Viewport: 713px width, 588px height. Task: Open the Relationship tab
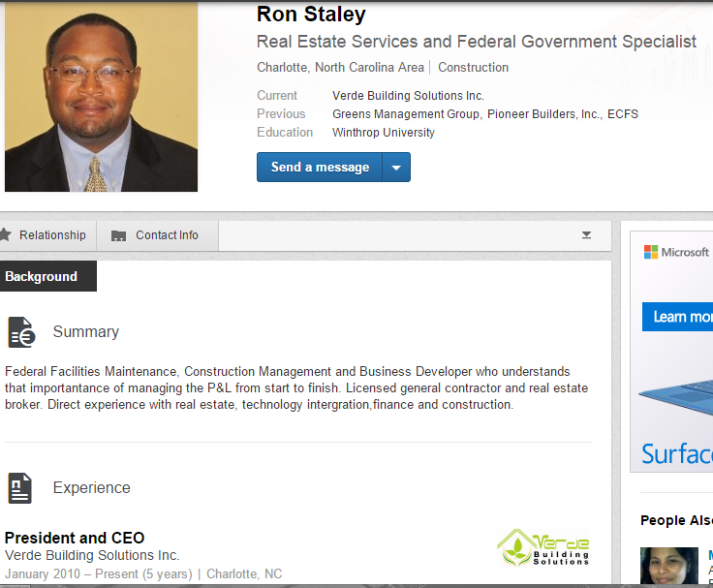47,235
